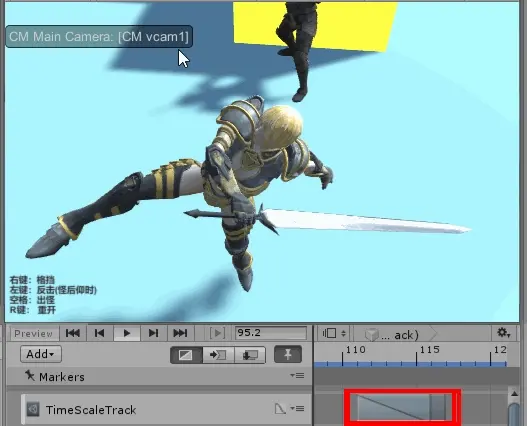Image resolution: width=527 pixels, height=426 pixels.
Task: Click the ruler at frame 110
Action: tap(342, 358)
